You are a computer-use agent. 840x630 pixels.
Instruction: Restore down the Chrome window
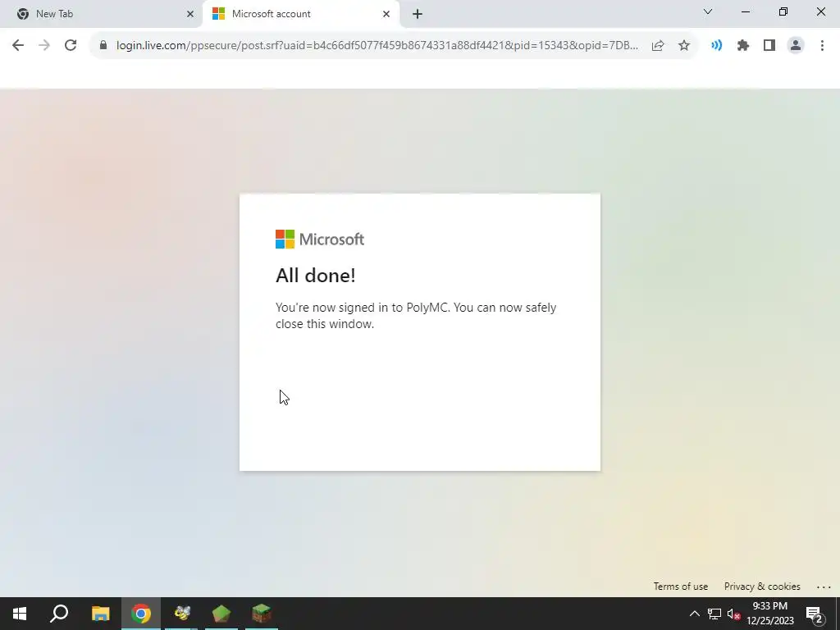(783, 11)
